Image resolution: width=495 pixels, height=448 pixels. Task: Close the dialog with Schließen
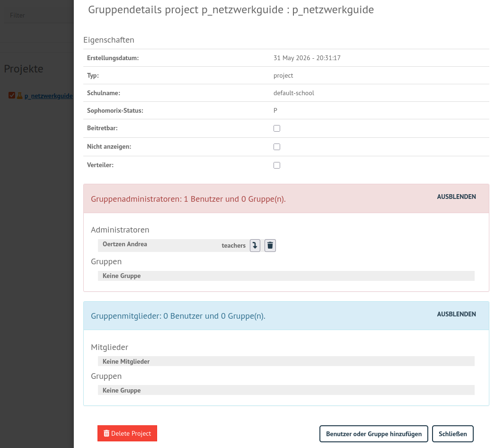453,434
